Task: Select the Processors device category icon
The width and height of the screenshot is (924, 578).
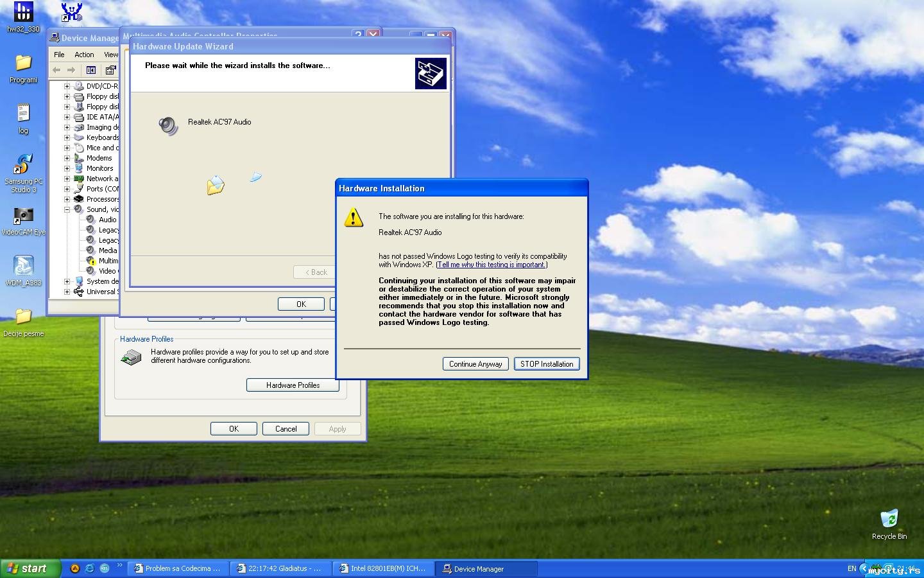Action: tap(79, 199)
